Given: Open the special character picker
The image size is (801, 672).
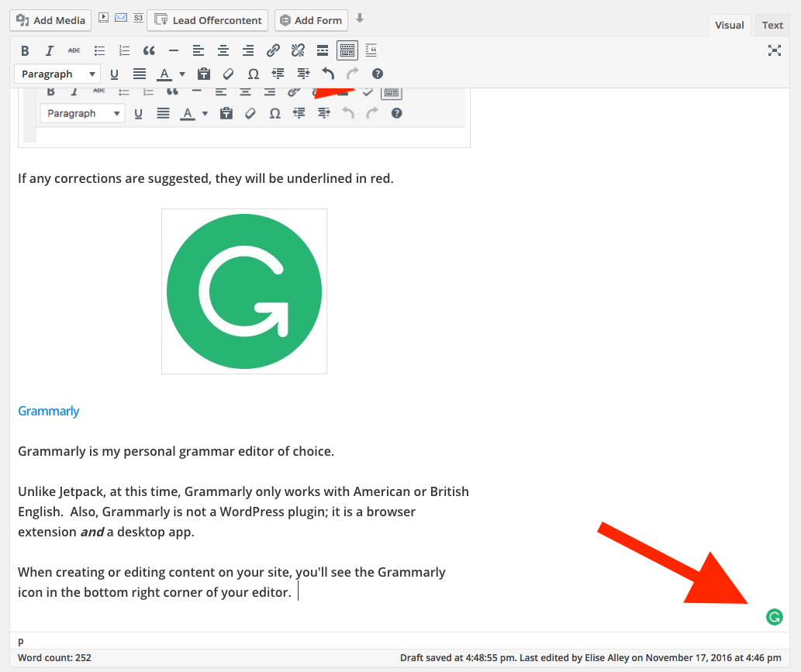Looking at the screenshot, I should coord(253,74).
